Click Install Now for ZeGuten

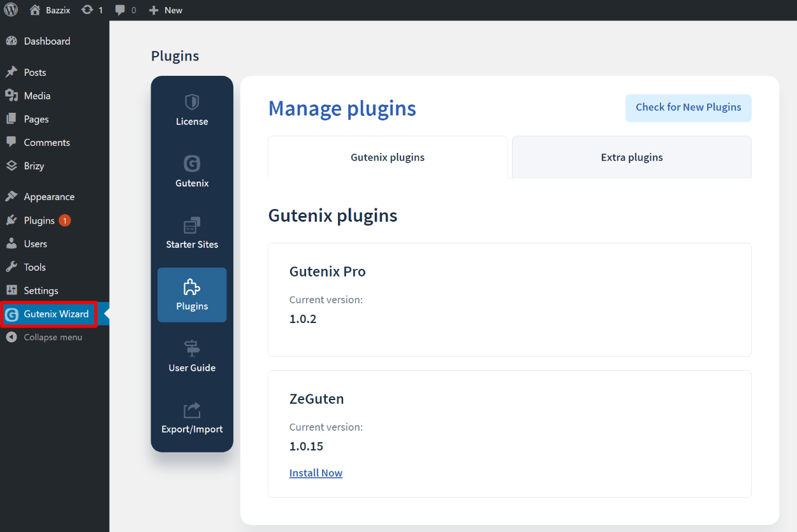click(316, 473)
